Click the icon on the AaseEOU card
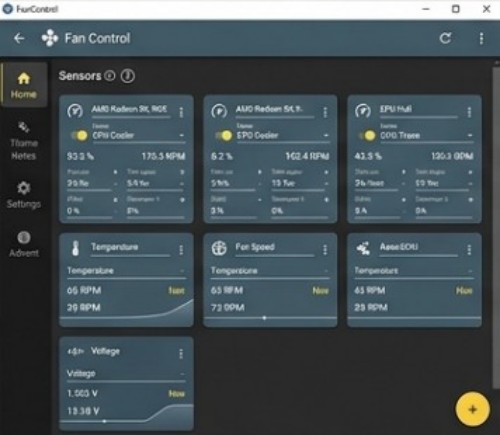500x435 pixels. (363, 248)
